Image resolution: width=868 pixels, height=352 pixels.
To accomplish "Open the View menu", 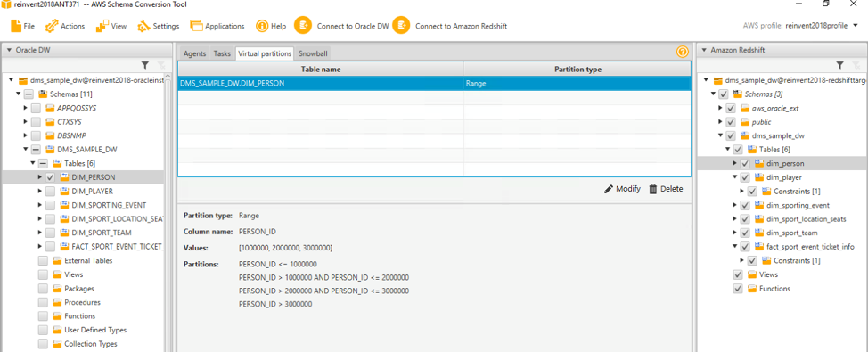I will pyautogui.click(x=111, y=26).
